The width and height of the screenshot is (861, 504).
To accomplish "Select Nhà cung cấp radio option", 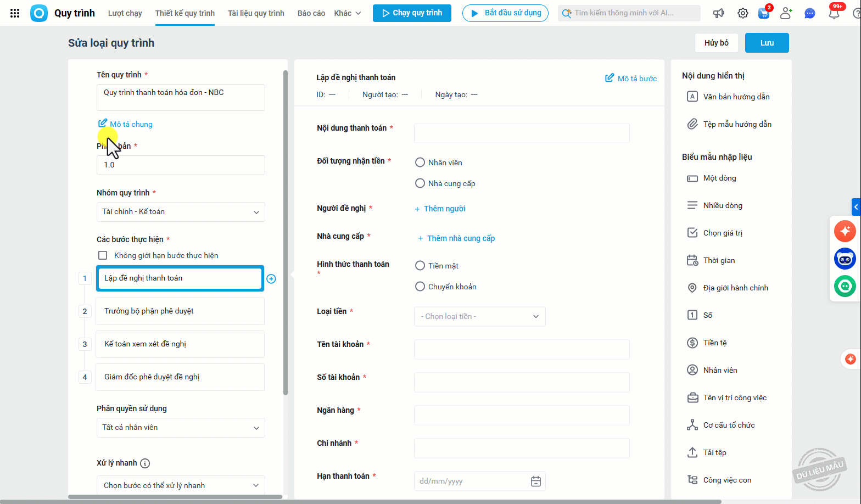I will pos(420,183).
